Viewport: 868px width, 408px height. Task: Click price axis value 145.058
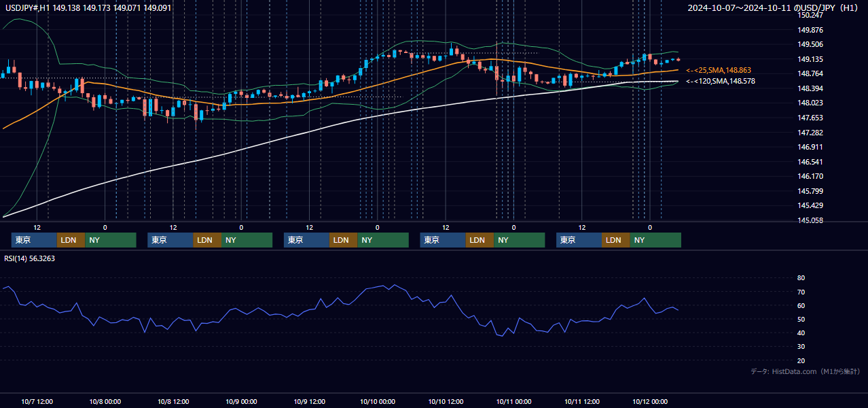click(810, 220)
